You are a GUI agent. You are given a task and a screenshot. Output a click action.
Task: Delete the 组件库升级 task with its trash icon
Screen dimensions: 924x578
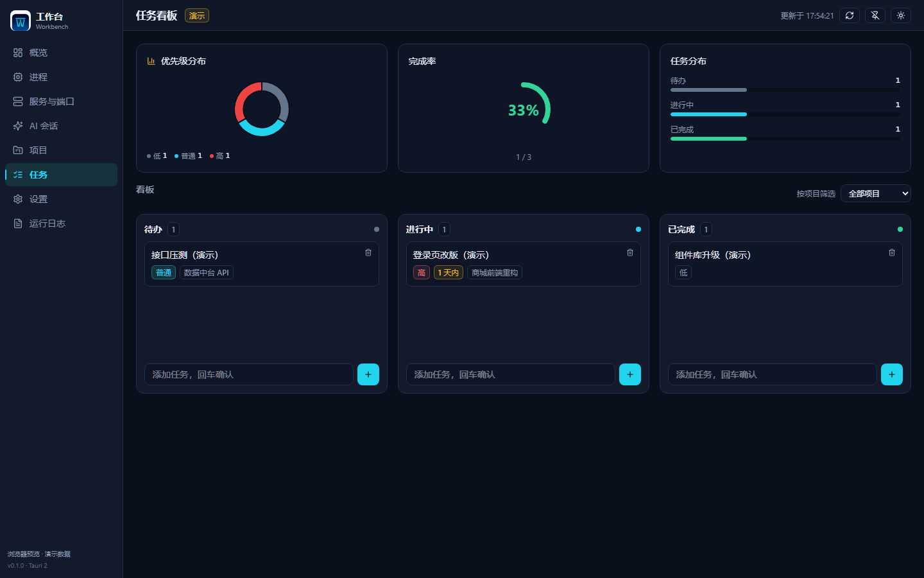[892, 252]
